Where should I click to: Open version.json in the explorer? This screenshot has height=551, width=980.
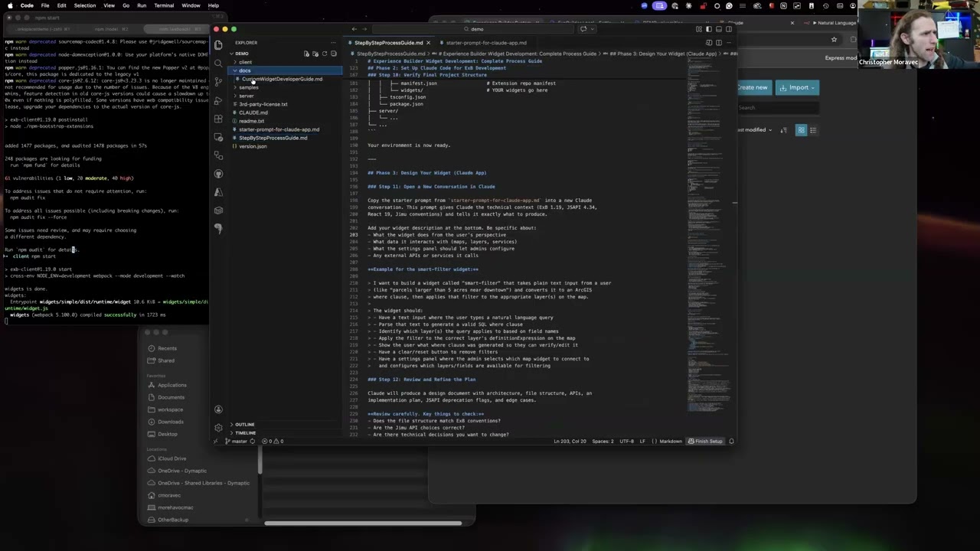pyautogui.click(x=252, y=146)
